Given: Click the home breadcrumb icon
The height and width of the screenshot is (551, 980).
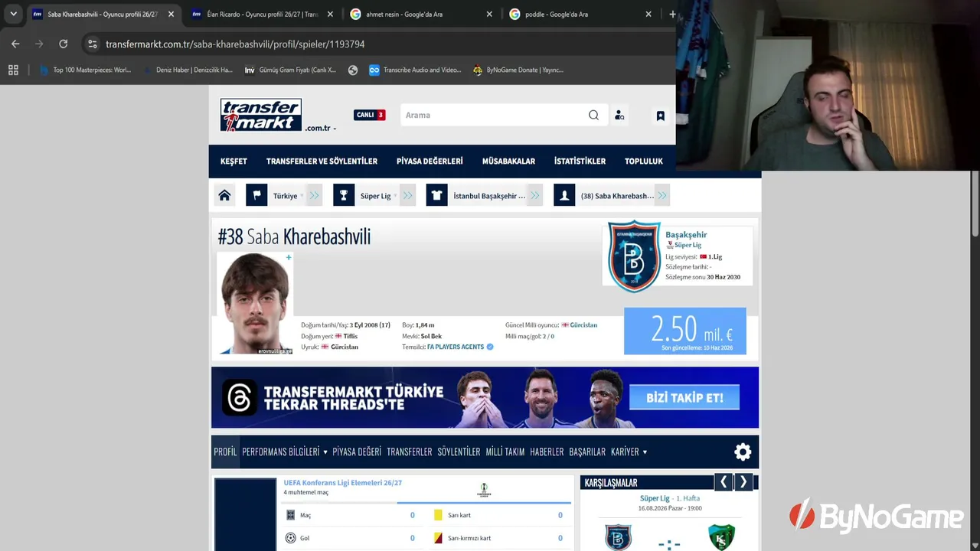Looking at the screenshot, I should pyautogui.click(x=224, y=196).
